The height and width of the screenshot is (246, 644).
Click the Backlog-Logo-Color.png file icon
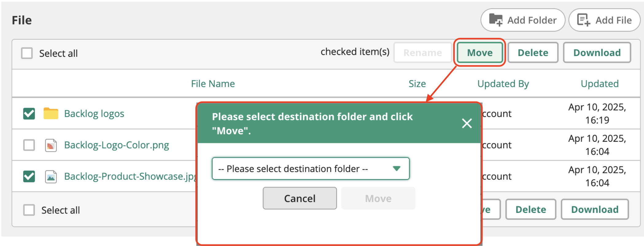(x=51, y=145)
